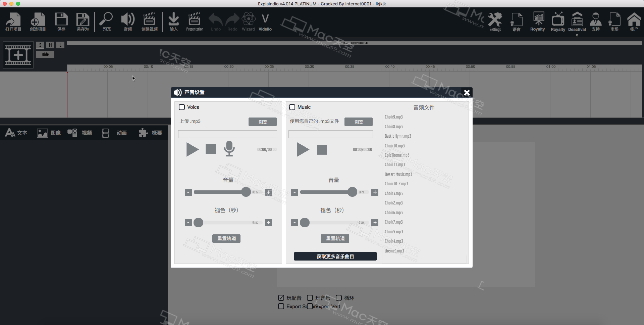Click 获取更多音乐曲目 get more music
Viewport: 644px width, 325px height.
[335, 257]
